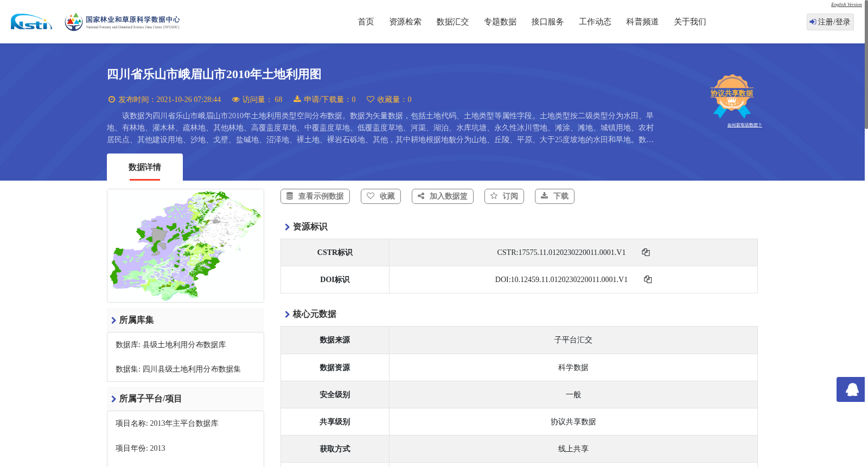
Task: Open the land use map thumbnail
Action: tap(186, 246)
